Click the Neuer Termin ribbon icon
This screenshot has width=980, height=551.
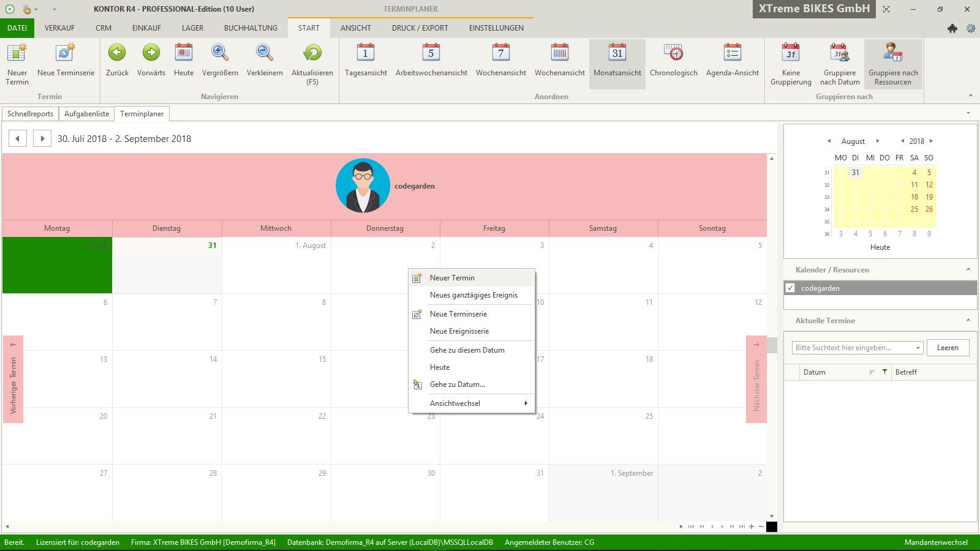17,53
